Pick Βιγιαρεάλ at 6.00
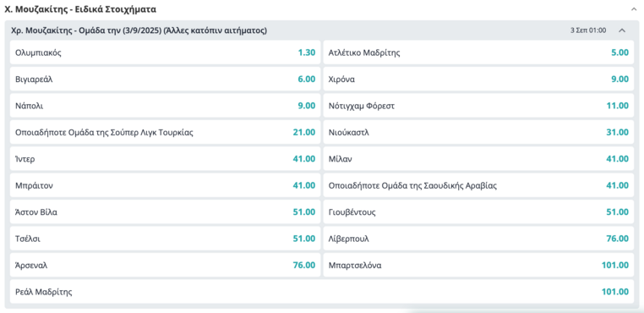 (x=165, y=80)
